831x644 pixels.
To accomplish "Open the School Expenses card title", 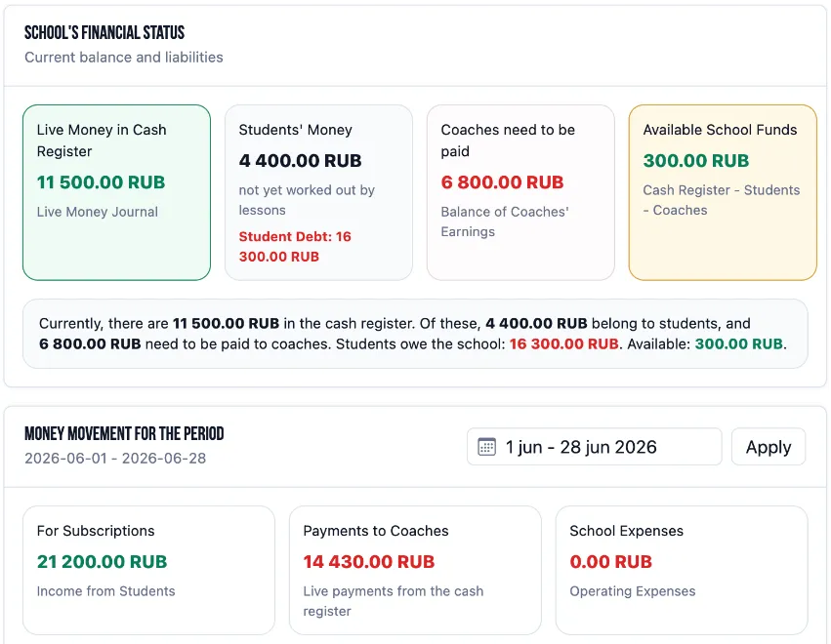I will point(627,531).
